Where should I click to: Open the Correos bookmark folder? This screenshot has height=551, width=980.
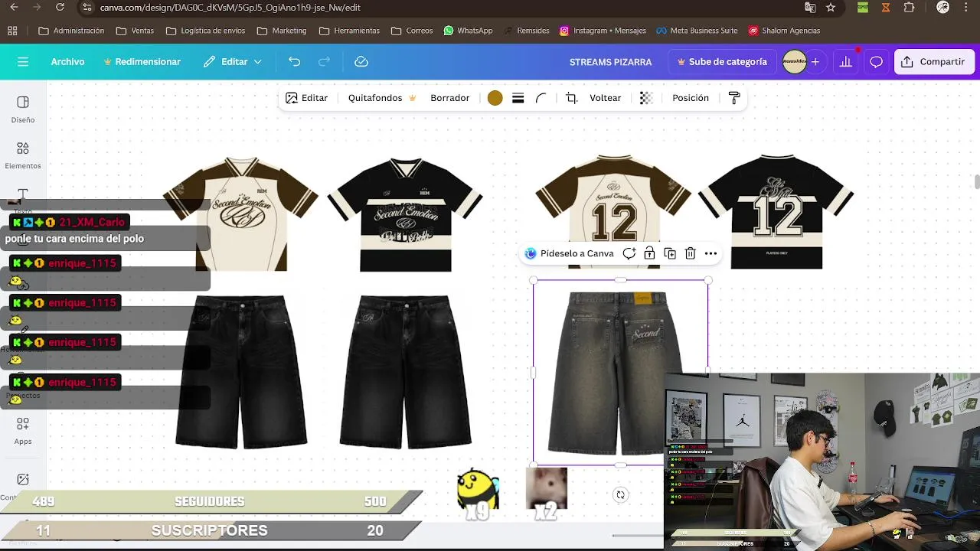(412, 31)
